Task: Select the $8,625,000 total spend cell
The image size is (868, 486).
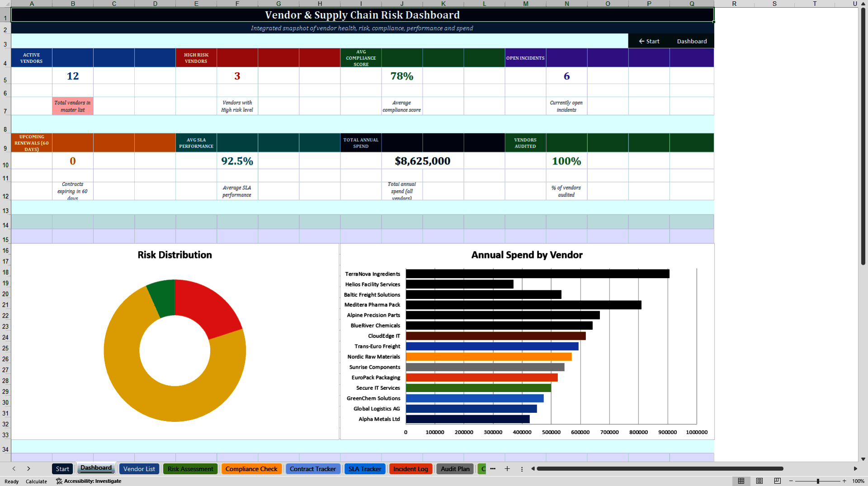Action: coord(423,161)
